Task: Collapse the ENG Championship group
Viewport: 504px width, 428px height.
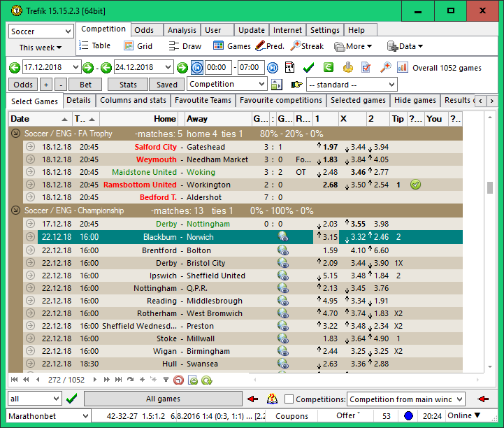Action: click(x=15, y=211)
